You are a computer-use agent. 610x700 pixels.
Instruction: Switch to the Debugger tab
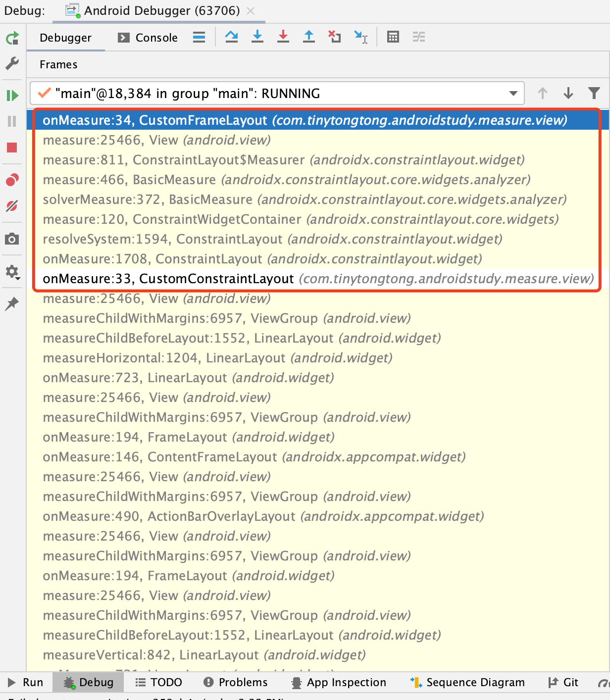(66, 38)
